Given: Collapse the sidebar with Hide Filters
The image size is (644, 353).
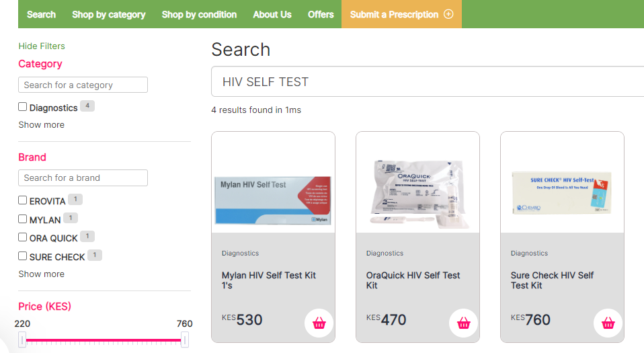Looking at the screenshot, I should tap(42, 46).
